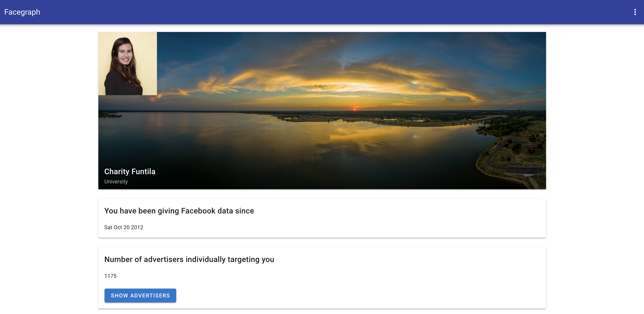This screenshot has width=644, height=314.
Task: Click the name Charity Funtila
Action: pos(130,171)
